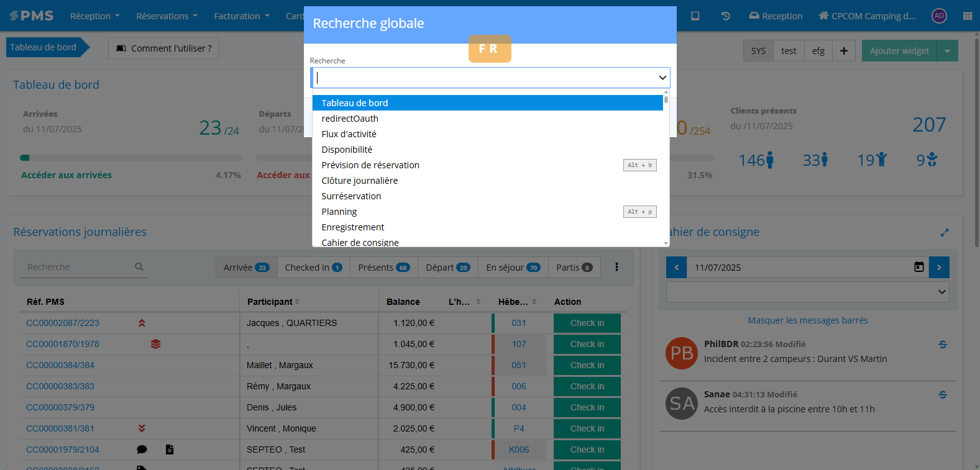Click Masquer les messages barrés link
The width and height of the screenshot is (980, 470).
coord(807,320)
